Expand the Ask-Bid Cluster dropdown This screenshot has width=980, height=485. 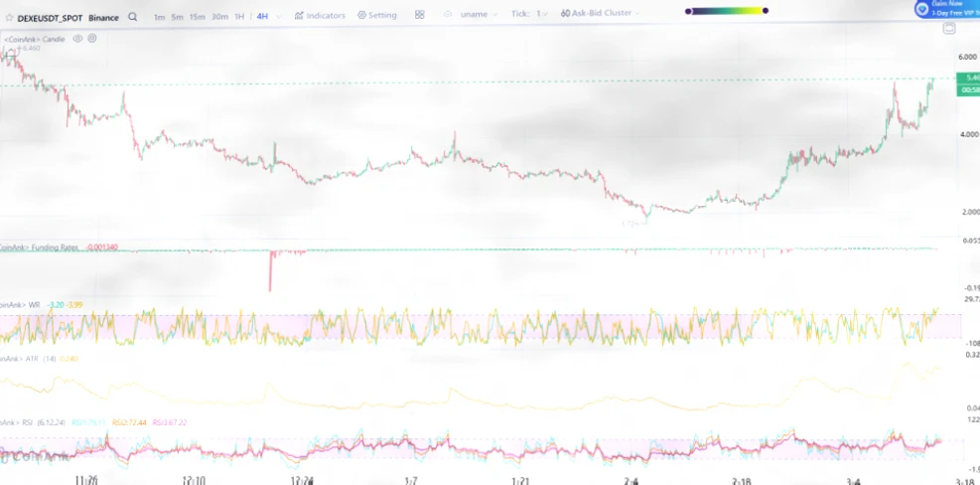[x=635, y=13]
